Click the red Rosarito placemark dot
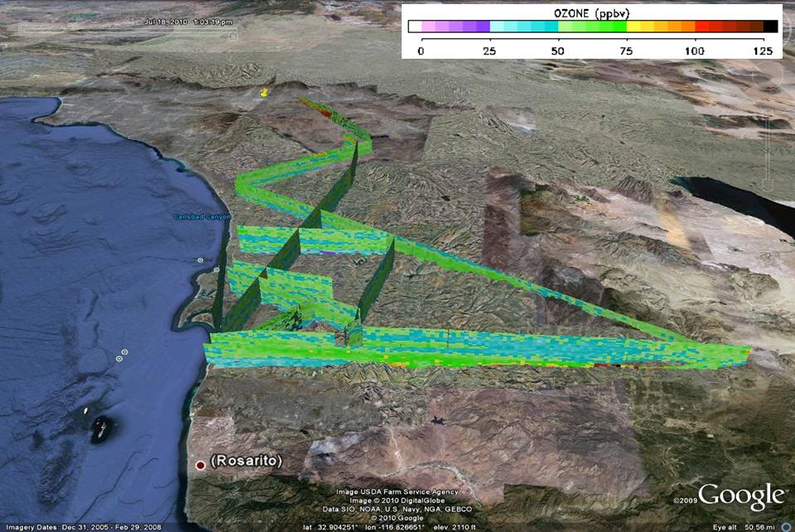The image size is (795, 532). [200, 465]
